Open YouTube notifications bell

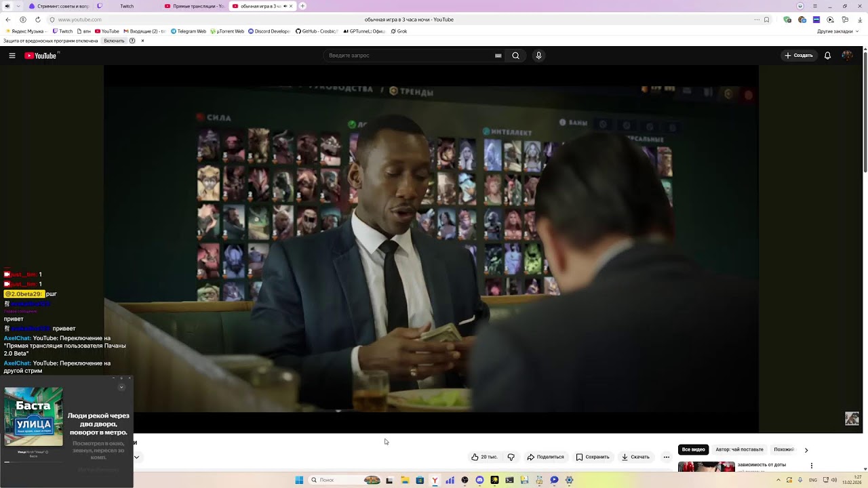click(x=827, y=56)
